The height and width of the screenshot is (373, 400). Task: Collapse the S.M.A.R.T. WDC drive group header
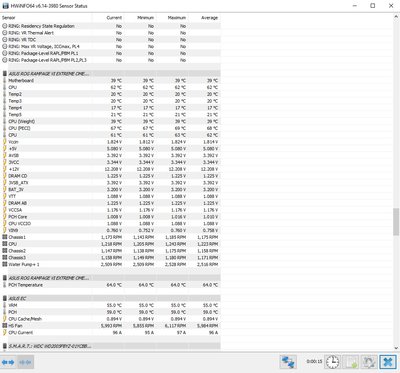[x=110, y=346]
